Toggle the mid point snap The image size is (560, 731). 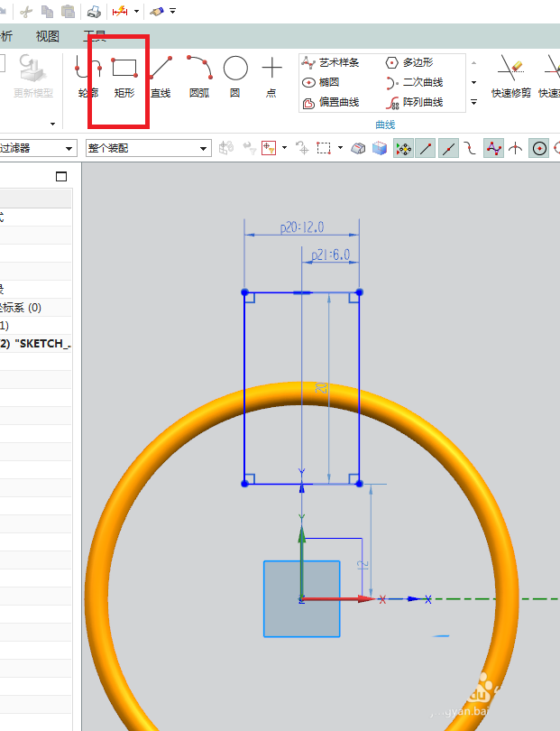point(448,149)
